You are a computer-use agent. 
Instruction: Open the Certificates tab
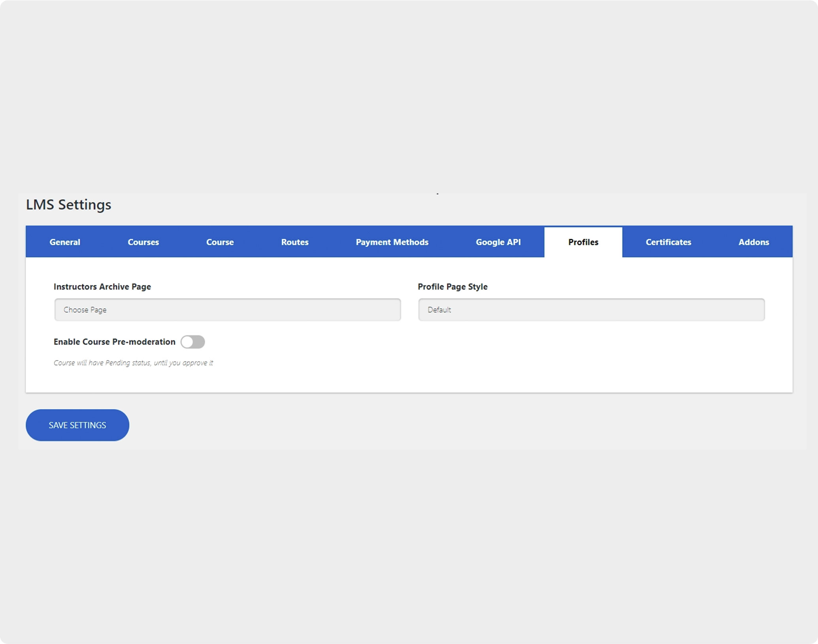[668, 242]
